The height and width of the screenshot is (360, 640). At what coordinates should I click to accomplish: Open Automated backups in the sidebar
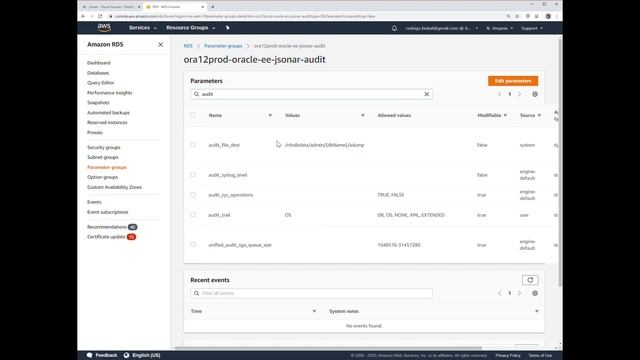108,113
